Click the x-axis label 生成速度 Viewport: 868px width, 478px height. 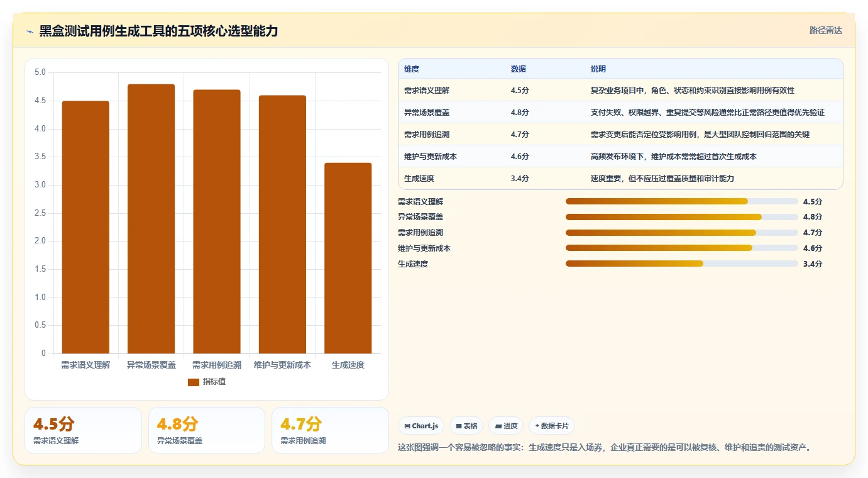tap(348, 365)
